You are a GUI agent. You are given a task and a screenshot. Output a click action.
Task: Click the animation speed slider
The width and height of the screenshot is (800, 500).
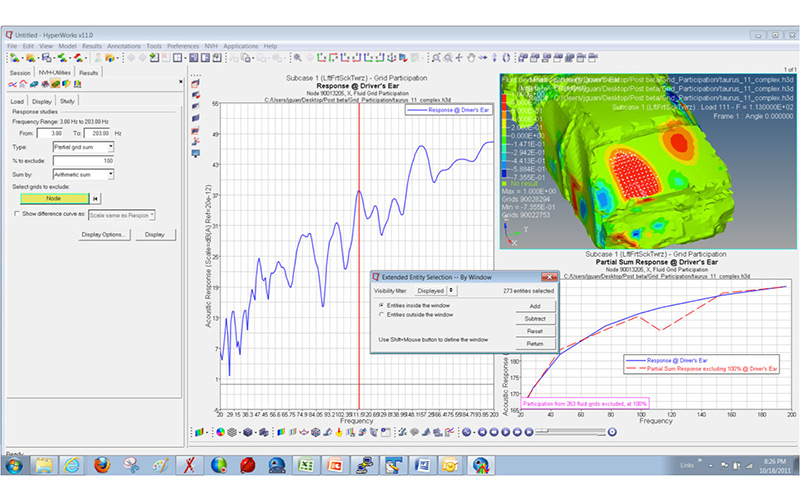click(x=571, y=432)
